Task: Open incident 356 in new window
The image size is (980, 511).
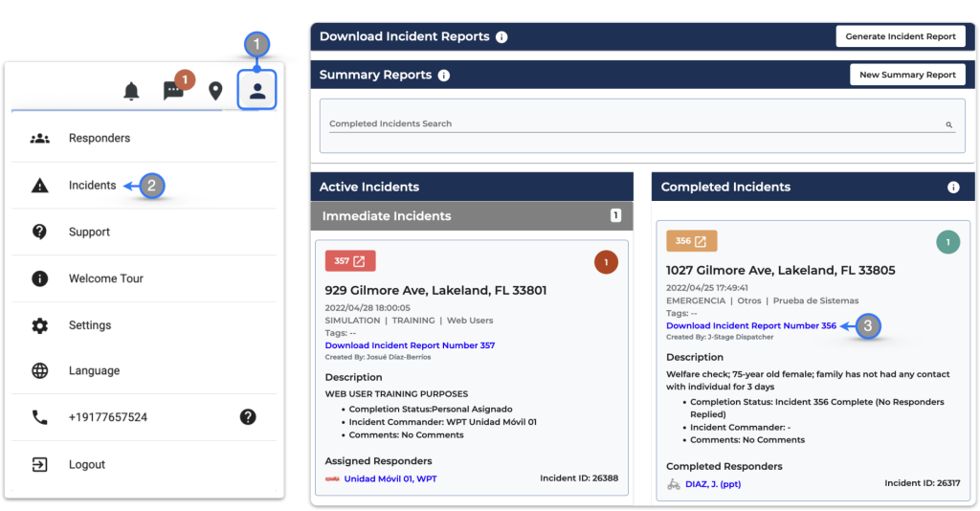Action: (x=691, y=241)
